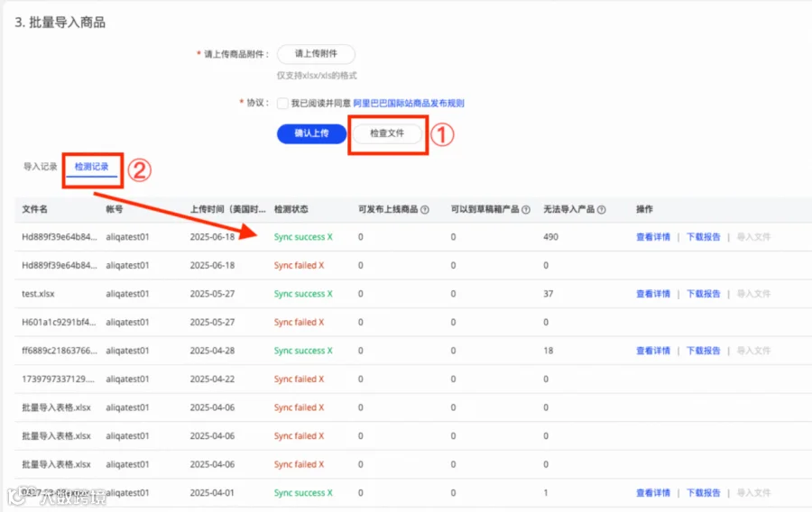Click help icon beside 无法导入产品 header
This screenshot has width=812, height=512.
pos(601,209)
